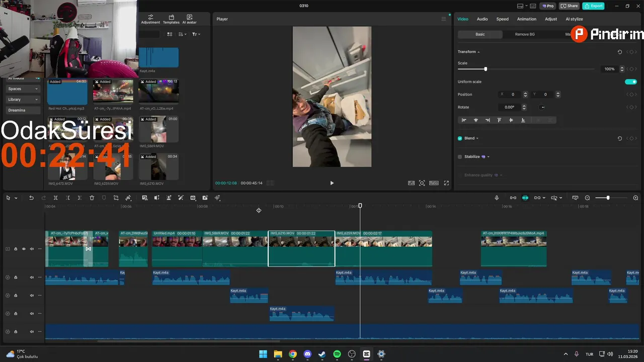Open Discord from the Windows taskbar
This screenshot has width=644, height=362.
tap(307, 354)
